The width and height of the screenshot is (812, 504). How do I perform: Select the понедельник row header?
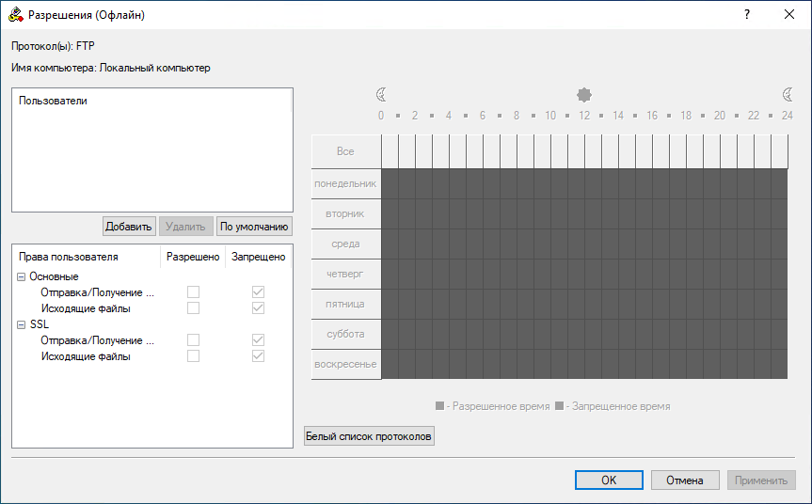[346, 183]
